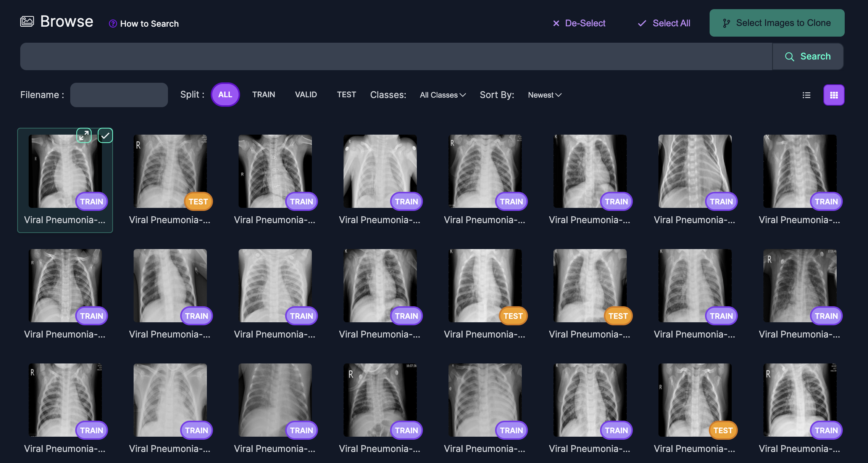Click the Browse gallery icon
Screen dimensions: 868x463
(27, 21)
